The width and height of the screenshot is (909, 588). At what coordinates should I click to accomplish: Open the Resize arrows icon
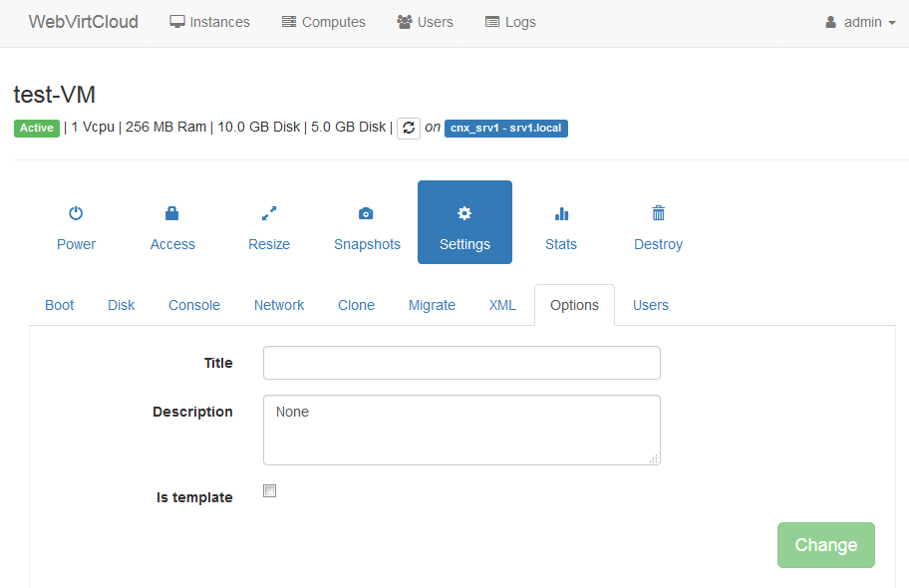coord(269,213)
